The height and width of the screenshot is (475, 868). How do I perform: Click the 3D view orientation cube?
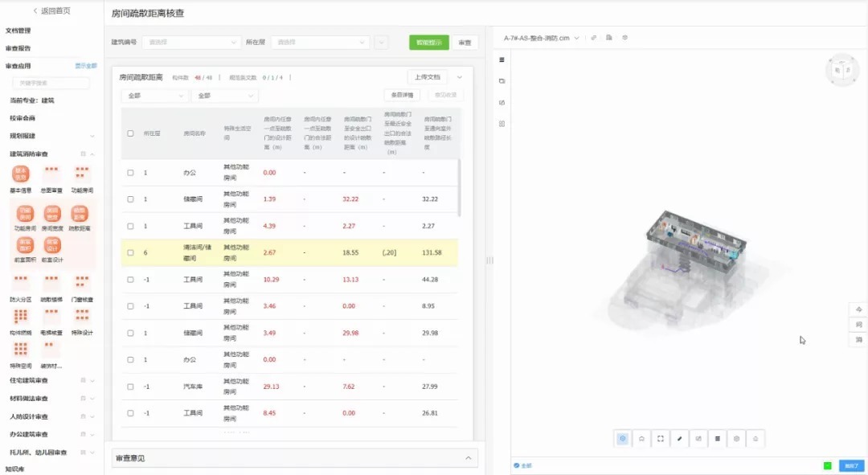(x=842, y=70)
